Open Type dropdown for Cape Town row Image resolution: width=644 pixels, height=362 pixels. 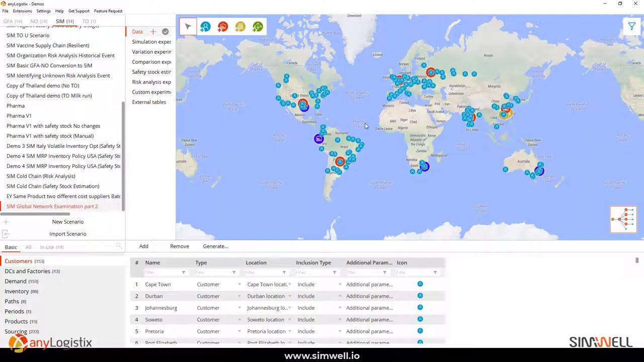click(x=239, y=285)
